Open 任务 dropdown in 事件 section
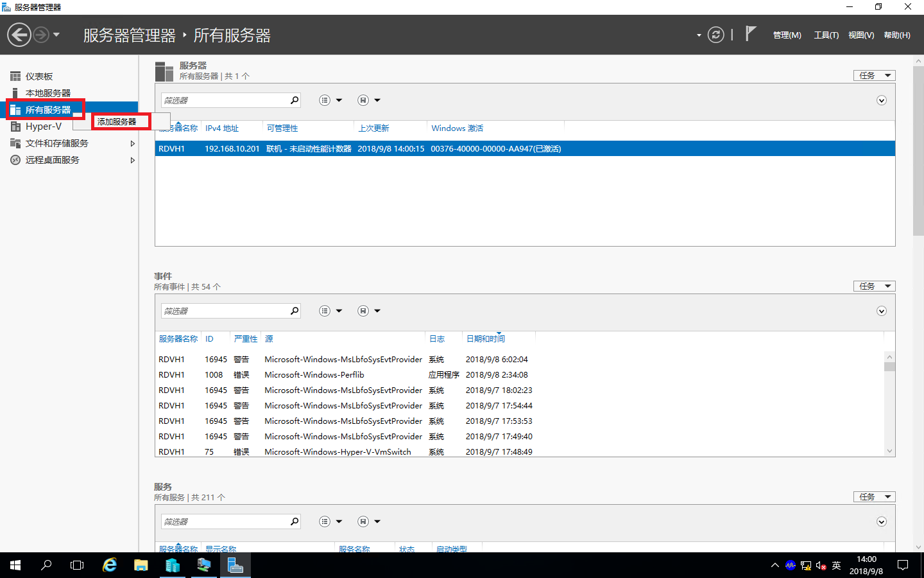Viewport: 924px width, 578px height. pyautogui.click(x=874, y=286)
